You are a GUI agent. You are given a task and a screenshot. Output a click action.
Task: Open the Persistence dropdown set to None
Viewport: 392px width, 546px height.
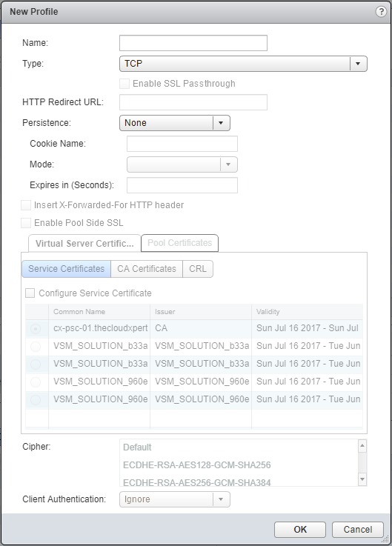pos(175,123)
